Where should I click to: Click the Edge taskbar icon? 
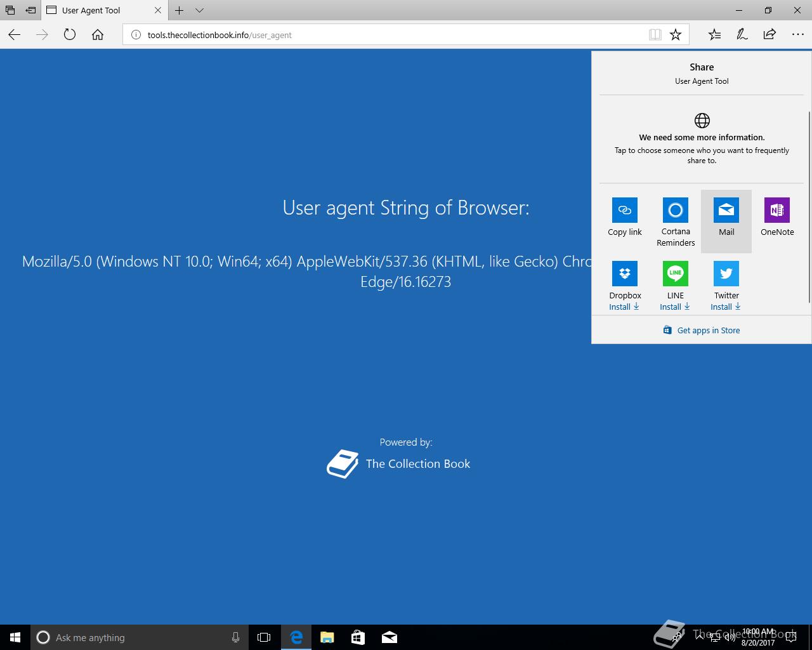click(296, 637)
